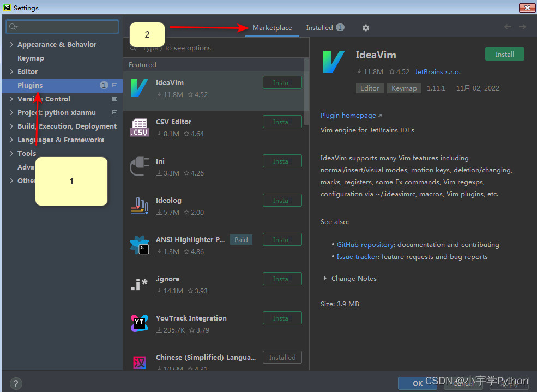This screenshot has width=537, height=392.
Task: Expand Project: python xianmu node
Action: [11, 112]
